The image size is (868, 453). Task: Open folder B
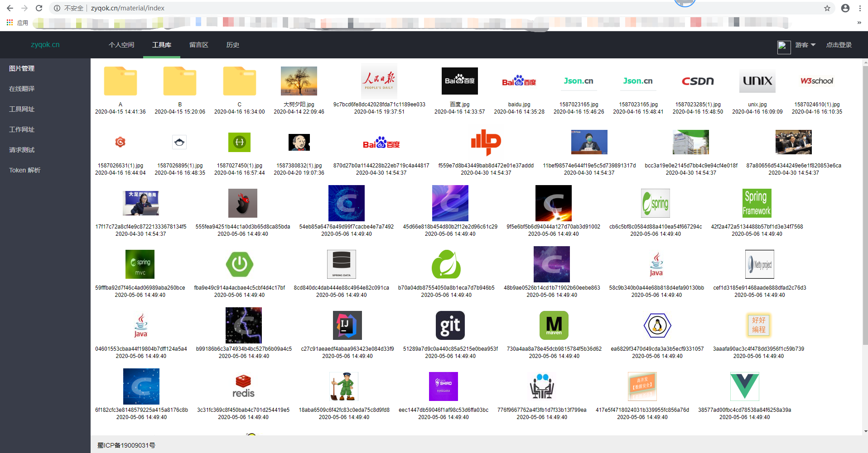180,81
